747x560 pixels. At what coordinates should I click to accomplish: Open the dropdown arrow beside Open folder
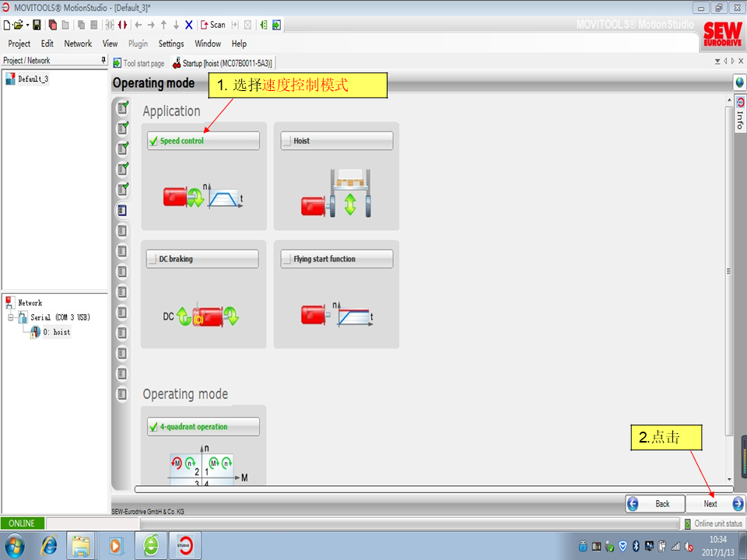point(27,25)
